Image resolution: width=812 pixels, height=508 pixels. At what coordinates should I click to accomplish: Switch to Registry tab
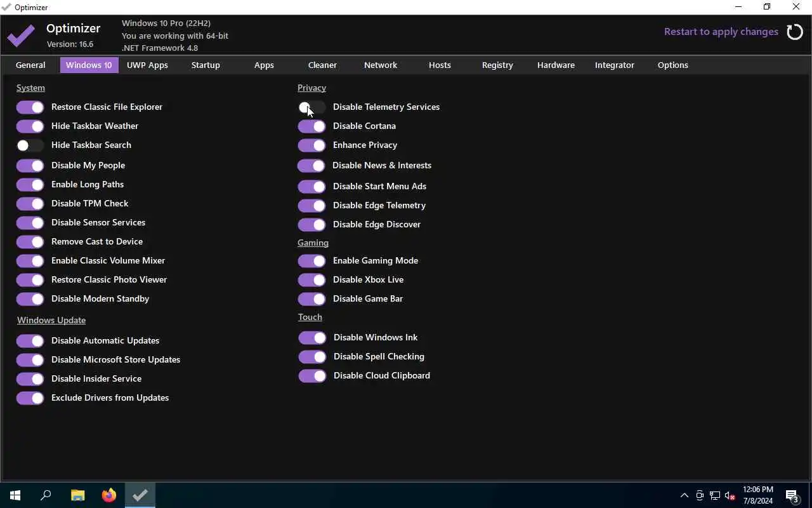pyautogui.click(x=497, y=65)
